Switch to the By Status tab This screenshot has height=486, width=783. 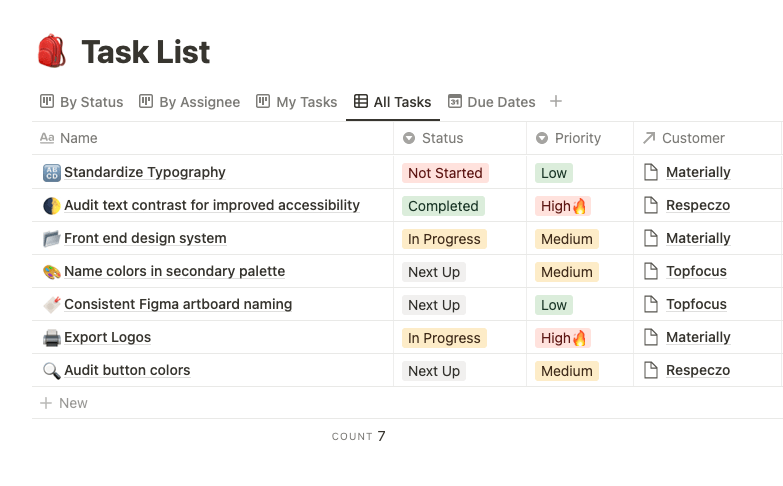82,102
